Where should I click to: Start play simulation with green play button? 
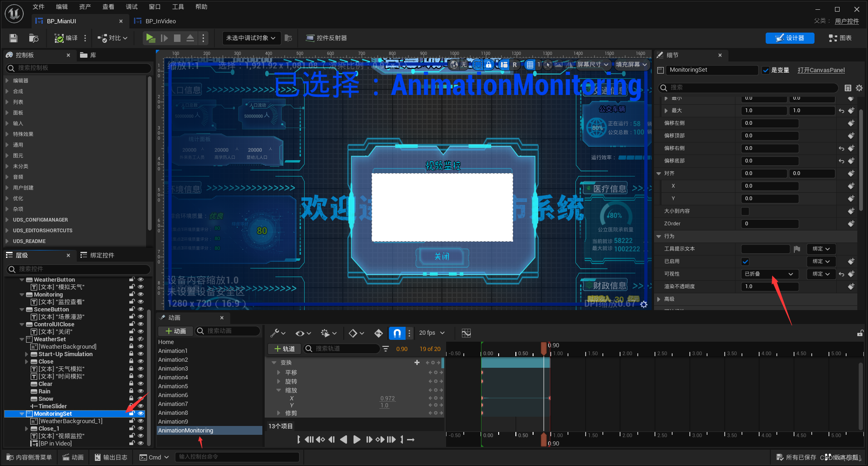click(x=150, y=38)
